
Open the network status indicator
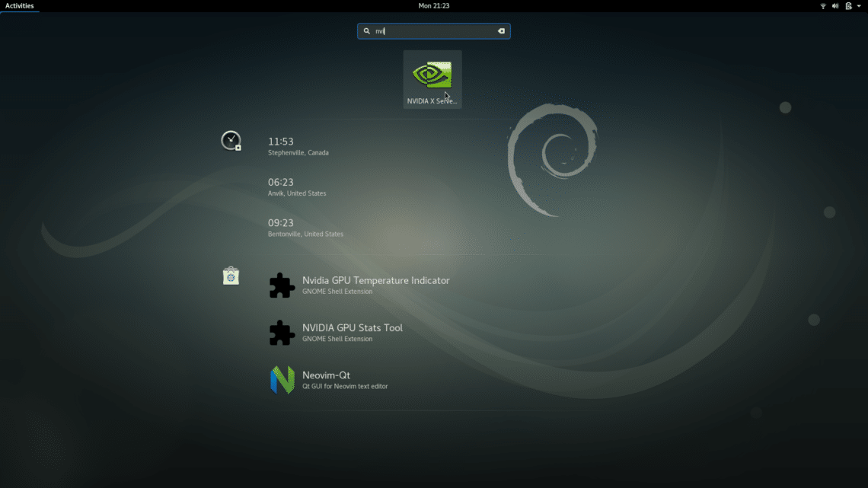pos(823,6)
